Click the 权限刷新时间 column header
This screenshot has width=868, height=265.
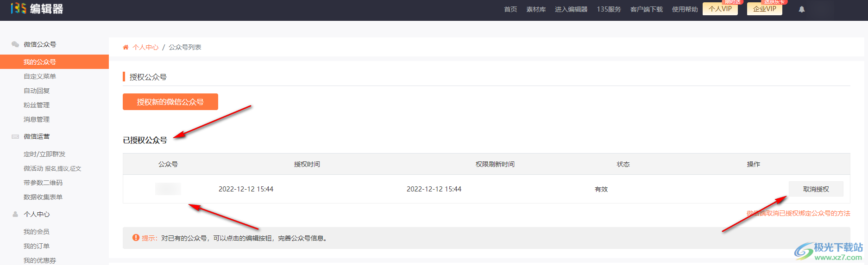point(495,164)
